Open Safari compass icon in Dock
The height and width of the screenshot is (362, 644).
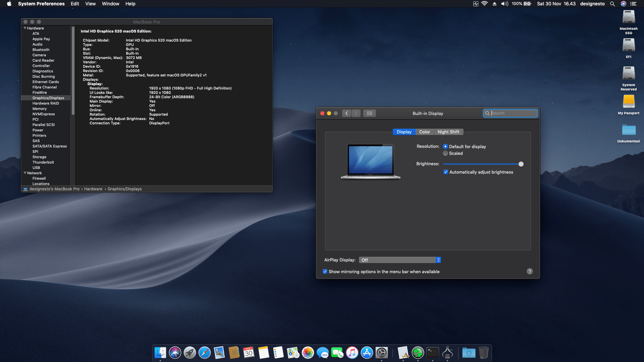(x=205, y=353)
